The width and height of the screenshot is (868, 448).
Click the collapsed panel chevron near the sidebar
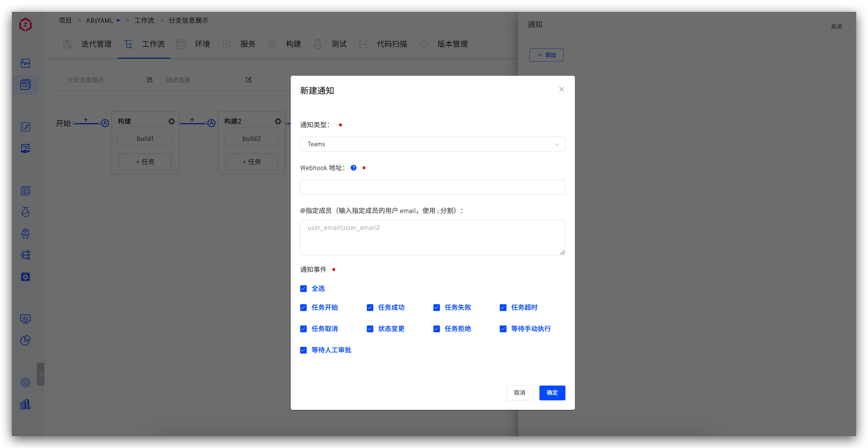point(41,374)
